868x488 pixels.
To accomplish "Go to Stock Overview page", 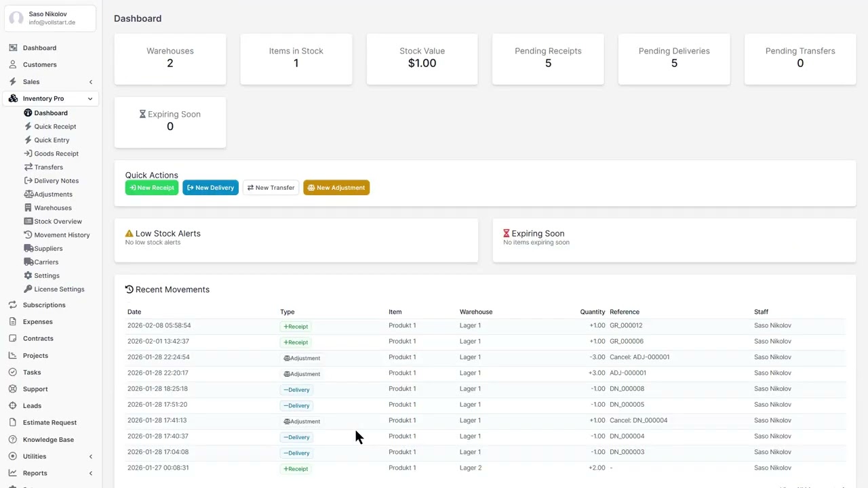I will [x=58, y=222].
